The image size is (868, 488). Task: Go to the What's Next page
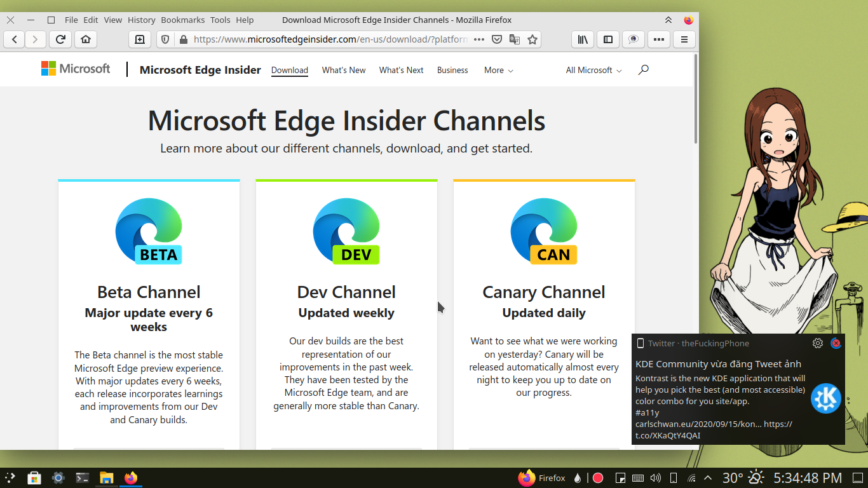click(402, 70)
